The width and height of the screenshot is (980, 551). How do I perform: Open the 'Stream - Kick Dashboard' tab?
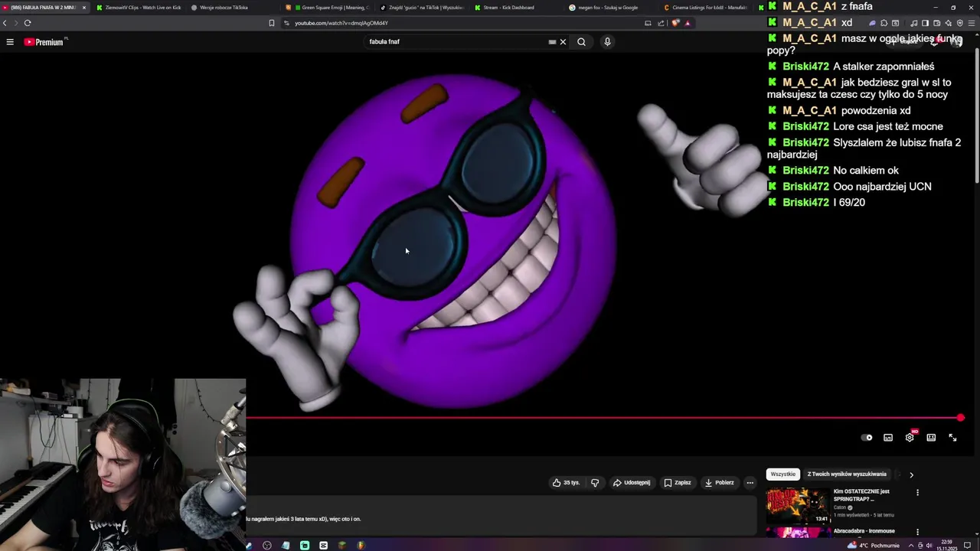[508, 8]
